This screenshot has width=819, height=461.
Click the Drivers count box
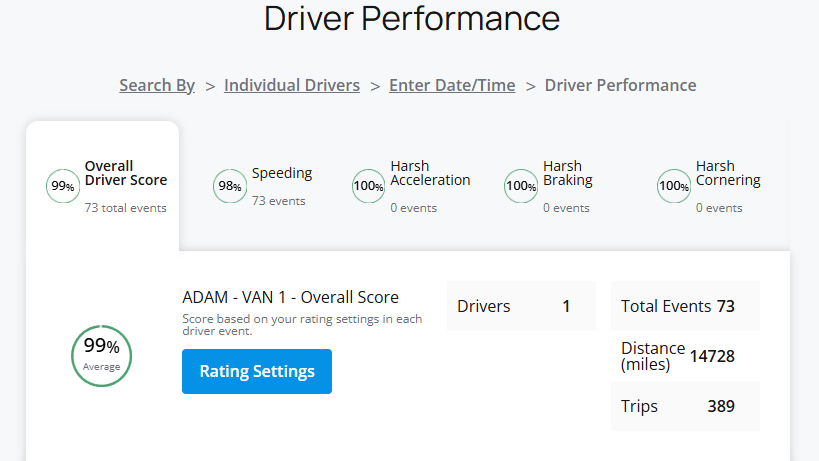pyautogui.click(x=521, y=306)
